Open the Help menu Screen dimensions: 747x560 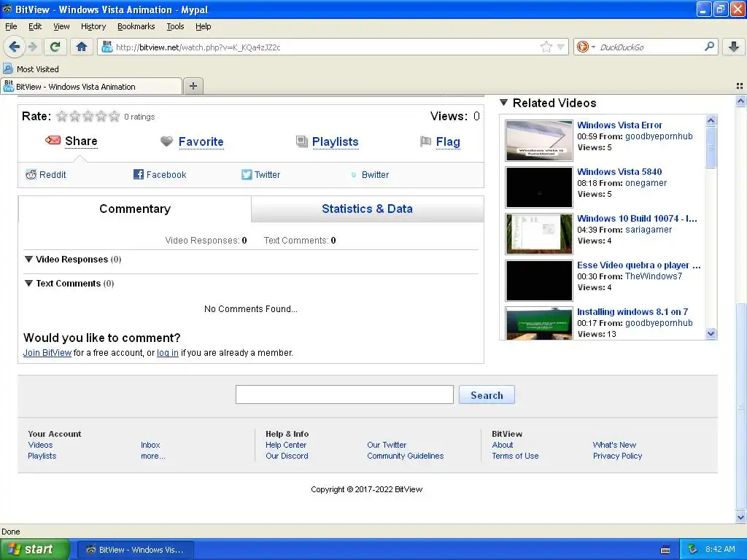click(203, 26)
